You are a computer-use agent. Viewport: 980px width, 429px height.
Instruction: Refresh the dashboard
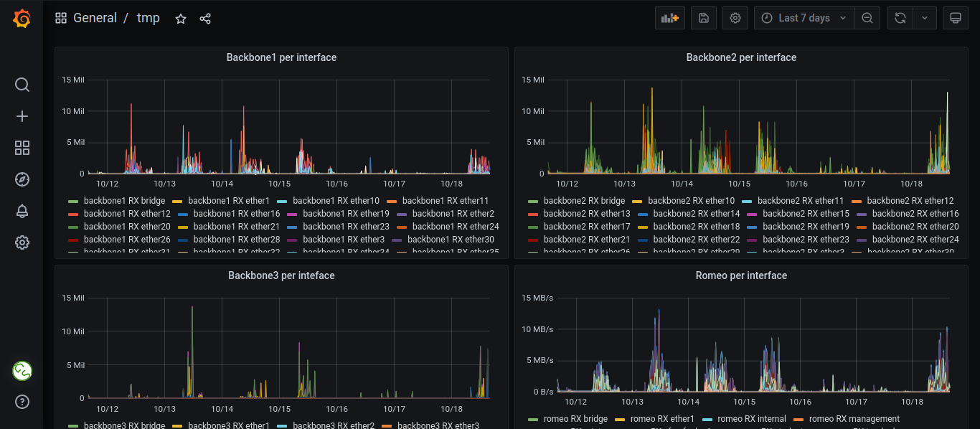point(900,17)
